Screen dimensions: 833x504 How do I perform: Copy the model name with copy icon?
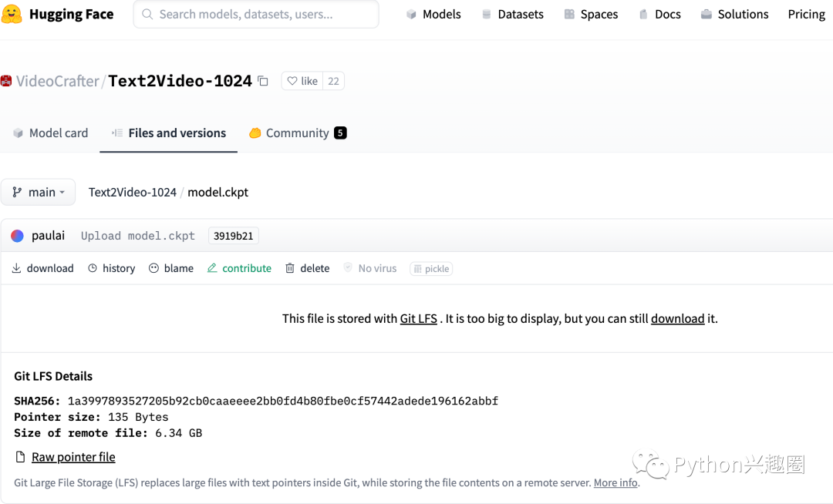pos(263,81)
